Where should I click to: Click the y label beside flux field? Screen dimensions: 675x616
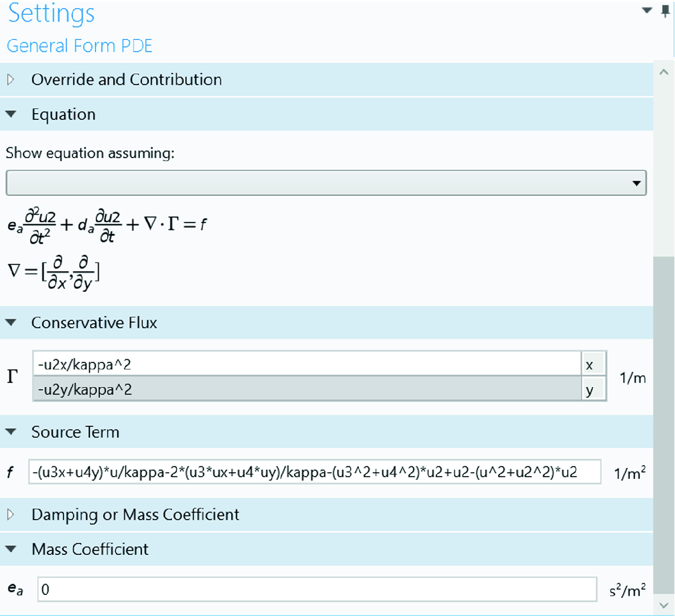click(590, 390)
